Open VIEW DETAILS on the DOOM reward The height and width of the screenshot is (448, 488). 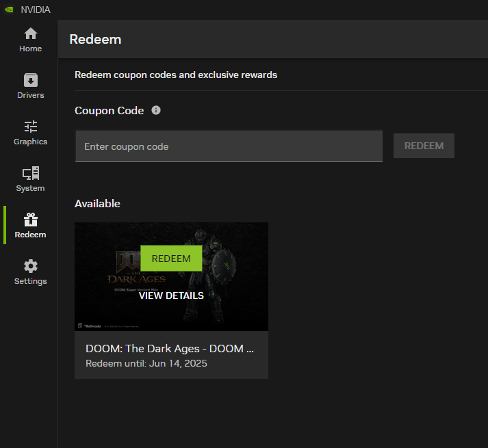pyautogui.click(x=171, y=295)
